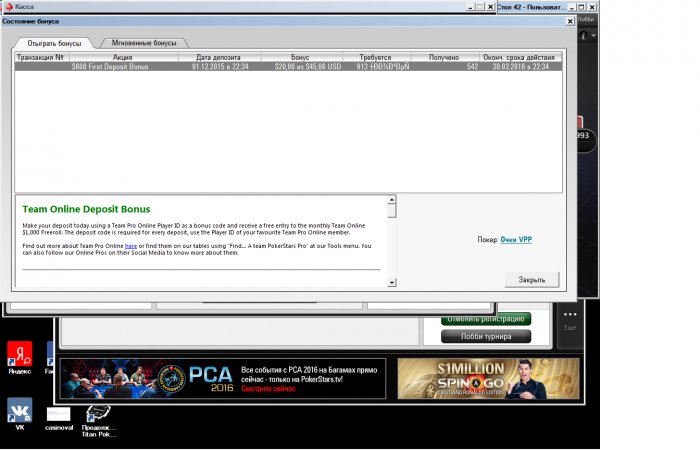Open the casinoval desktop icon
The height and width of the screenshot is (450, 700).
pyautogui.click(x=58, y=418)
